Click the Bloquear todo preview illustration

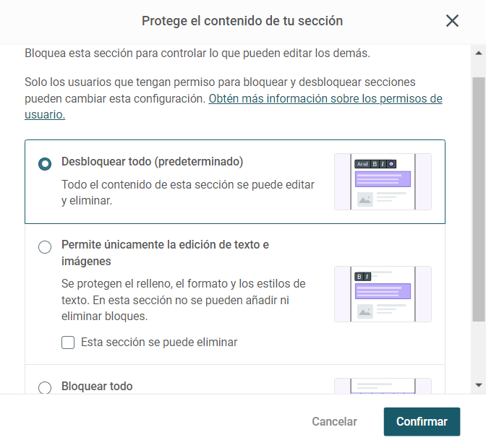383,386
